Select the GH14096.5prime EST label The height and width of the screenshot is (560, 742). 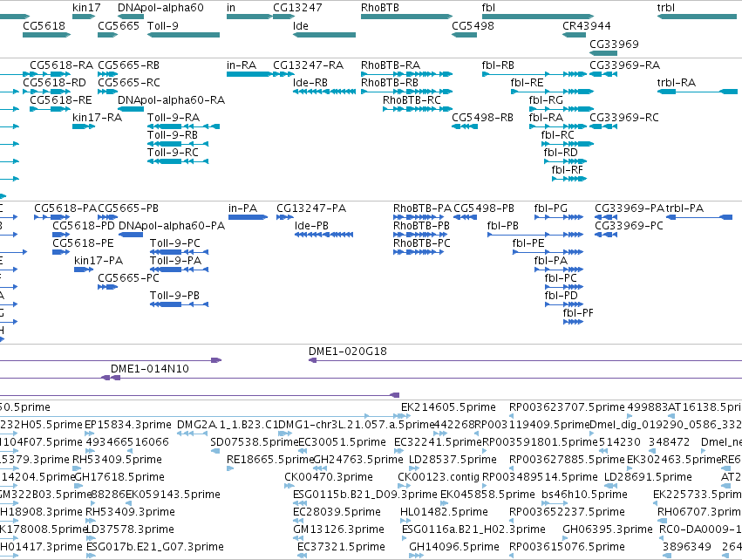pos(454,547)
